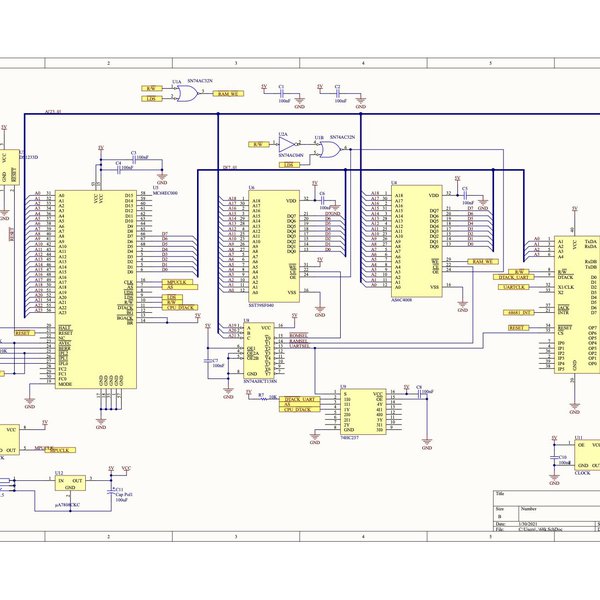Click capacitor C7 beside the 138 decoder
Screen dimensions: 600x600
click(208, 361)
